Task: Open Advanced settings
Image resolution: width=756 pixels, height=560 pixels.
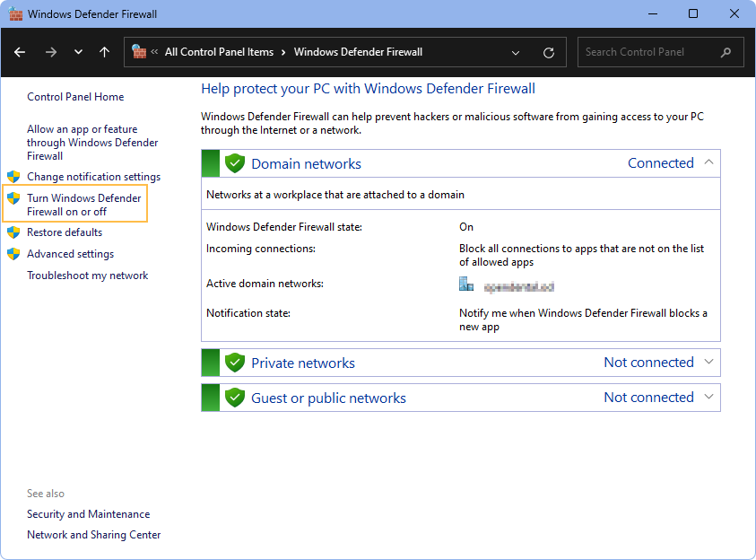Action: [70, 254]
